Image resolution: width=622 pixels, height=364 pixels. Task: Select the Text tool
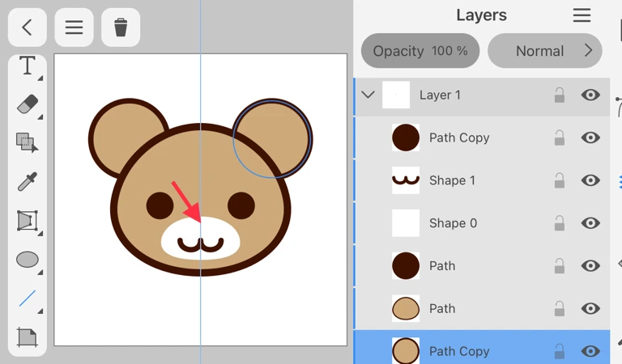pos(27,66)
